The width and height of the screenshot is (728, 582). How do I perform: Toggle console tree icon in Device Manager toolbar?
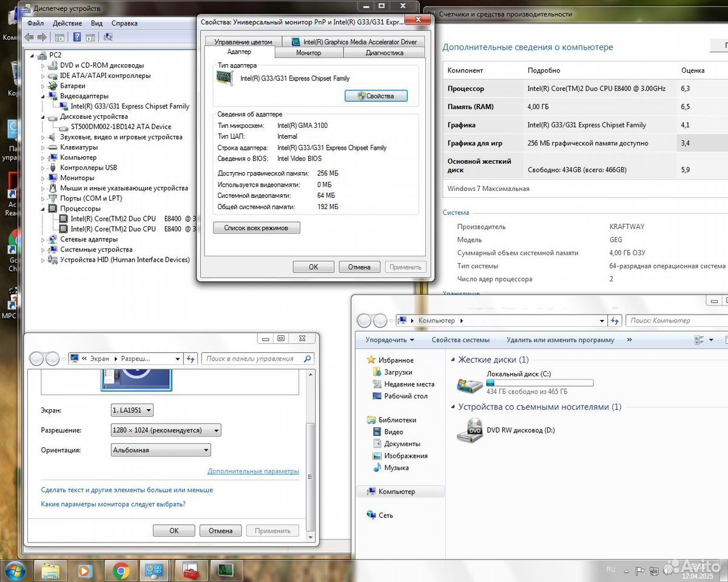point(59,37)
